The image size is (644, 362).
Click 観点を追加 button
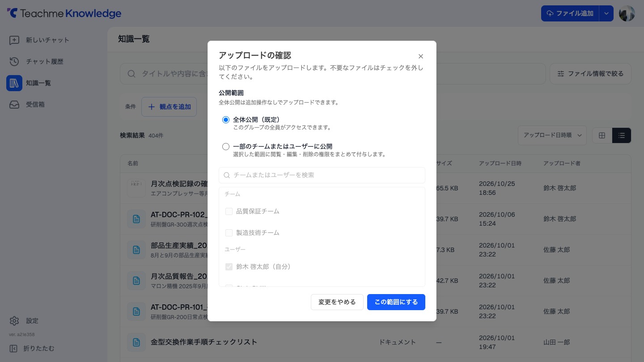tap(169, 107)
